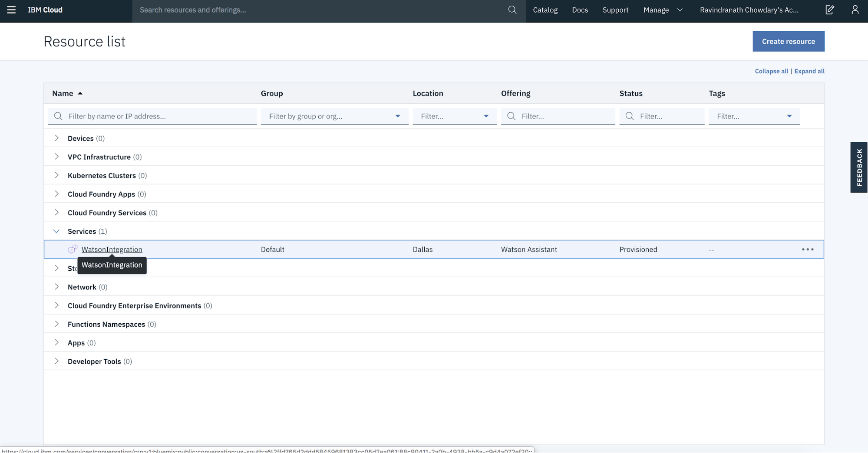This screenshot has height=453, width=868.
Task: Expand the Apps section
Action: pyautogui.click(x=56, y=343)
